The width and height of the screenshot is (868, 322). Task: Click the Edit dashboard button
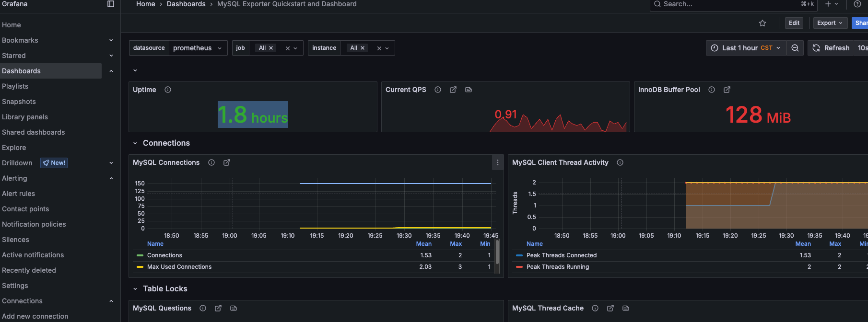click(794, 23)
